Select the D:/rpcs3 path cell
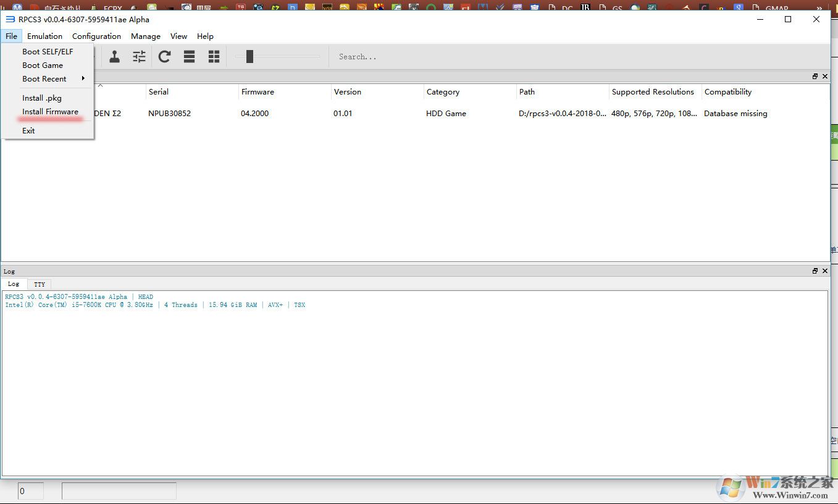 [562, 114]
